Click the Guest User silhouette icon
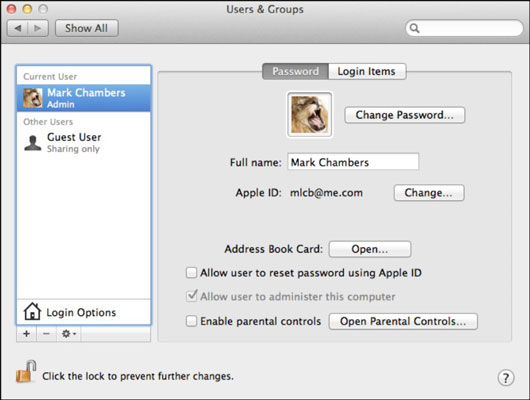This screenshot has height=400, width=530. pyautogui.click(x=33, y=143)
